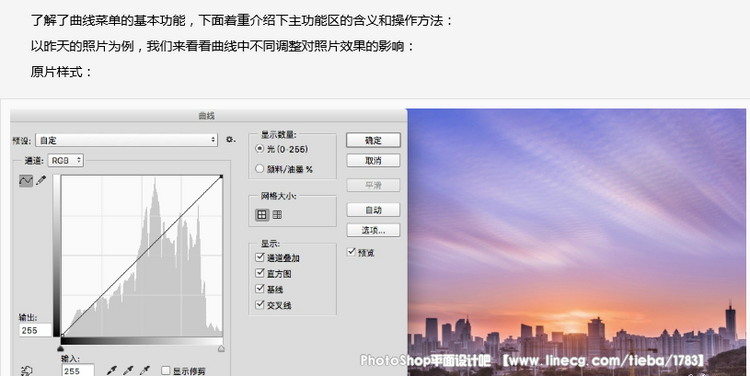Viewport: 750px width, 376px height.
Task: Click the 输出 value field
Action: tap(35, 330)
